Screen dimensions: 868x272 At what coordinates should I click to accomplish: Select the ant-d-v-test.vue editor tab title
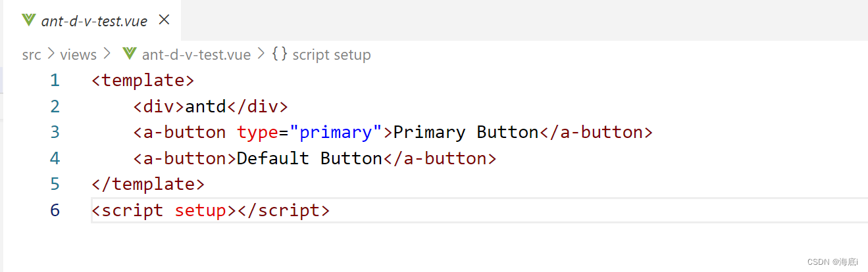click(x=94, y=21)
